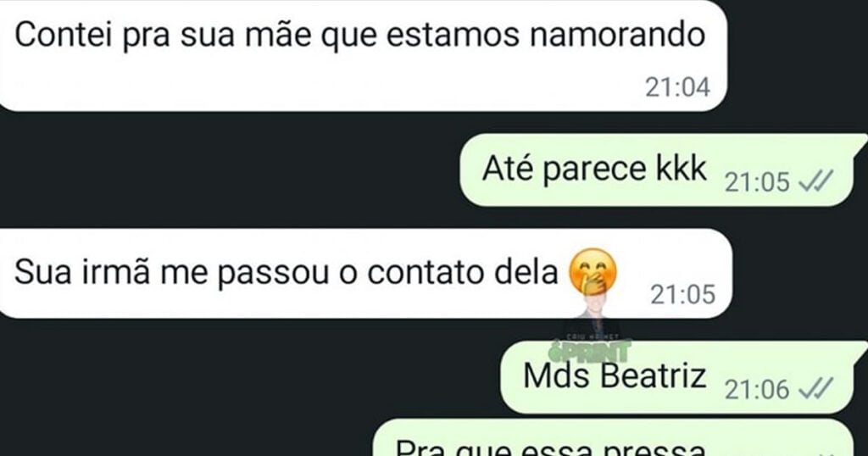Tap the hand-over-mouth emoji in the message
868x456 pixels.
(593, 272)
